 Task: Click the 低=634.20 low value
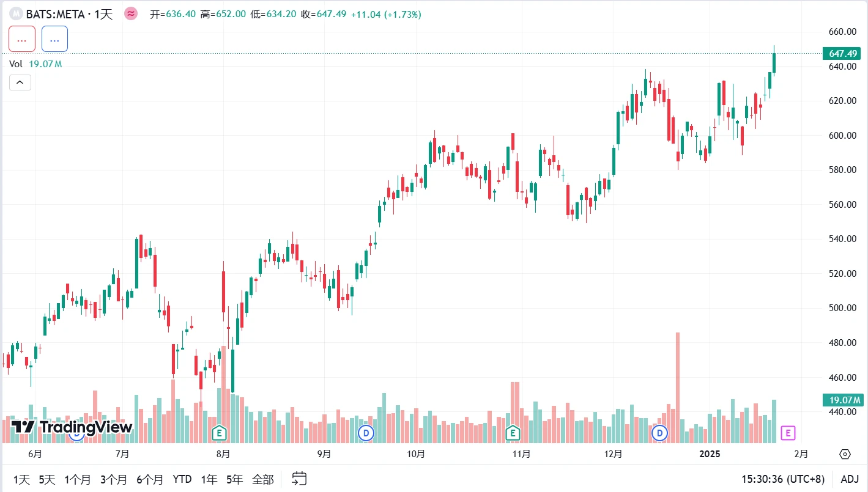click(273, 14)
